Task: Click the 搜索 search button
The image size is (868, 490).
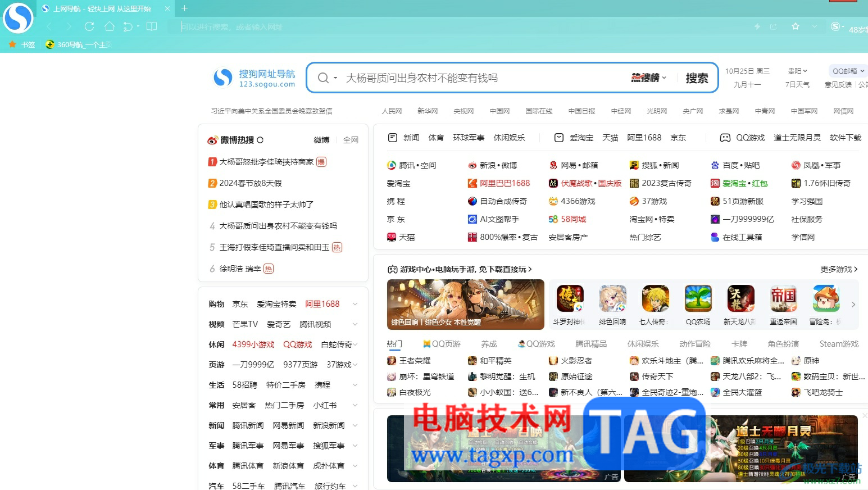Action: tap(697, 78)
